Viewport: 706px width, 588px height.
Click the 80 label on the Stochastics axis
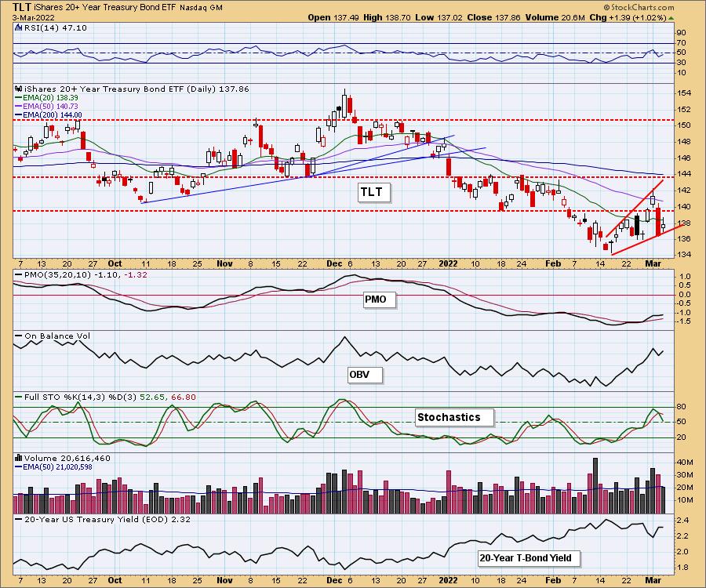[681, 407]
